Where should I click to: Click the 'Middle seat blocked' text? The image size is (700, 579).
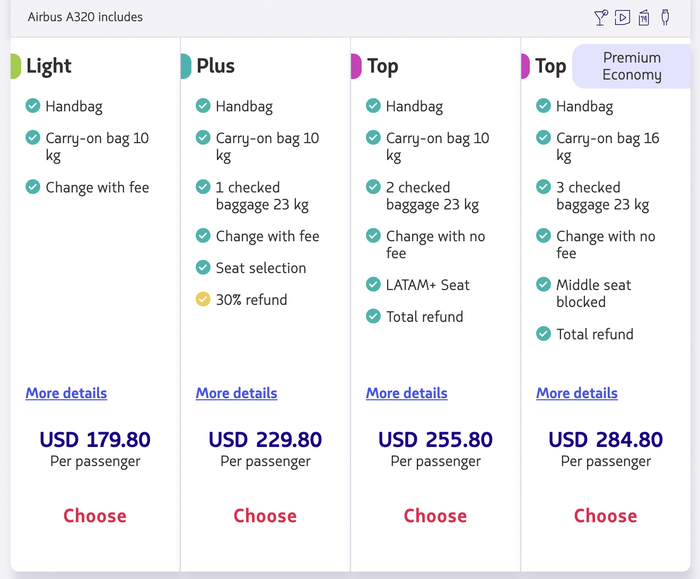593,293
